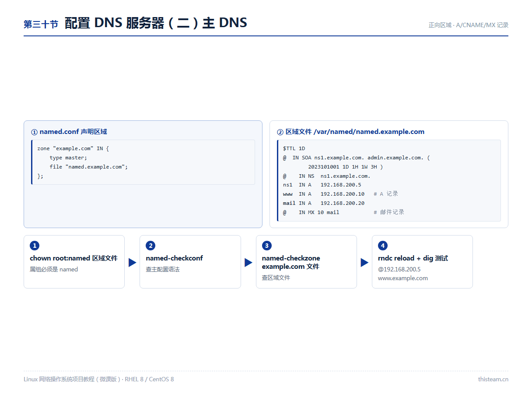Select the step card 'named-checkzone example.com 文件'
This screenshot has width=532, height=394.
coord(306,262)
